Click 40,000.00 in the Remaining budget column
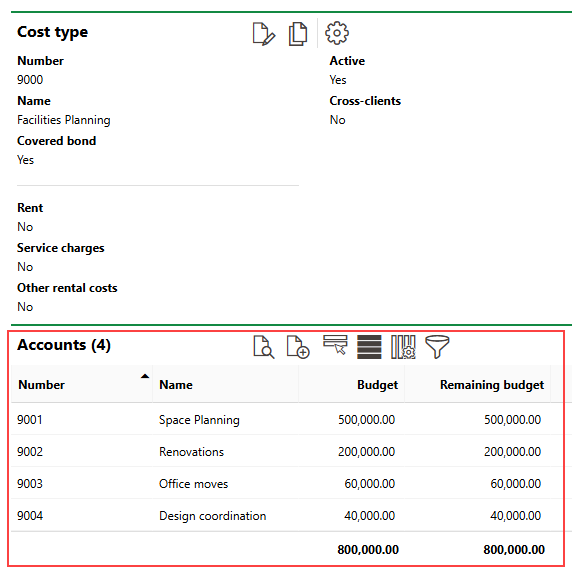The height and width of the screenshot is (571, 572). coord(515,516)
